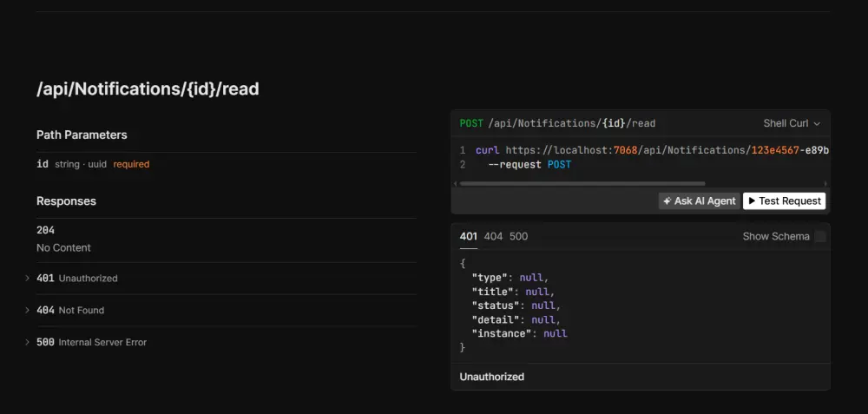
Task: Switch to the 500 response tab
Action: point(519,236)
